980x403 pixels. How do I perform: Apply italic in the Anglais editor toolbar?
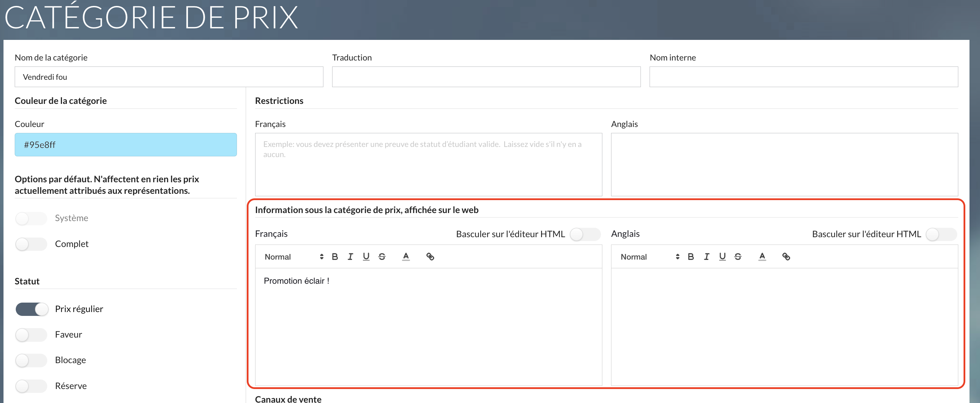pyautogui.click(x=706, y=257)
